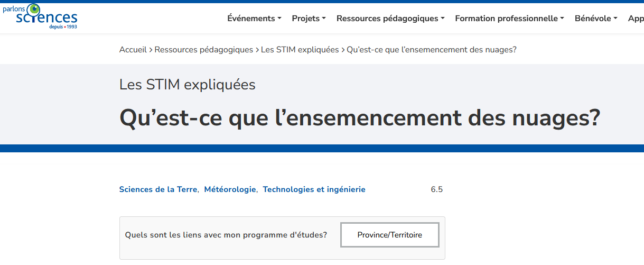Go to Accueil in the breadcrumb
The width and height of the screenshot is (644, 265).
click(133, 50)
